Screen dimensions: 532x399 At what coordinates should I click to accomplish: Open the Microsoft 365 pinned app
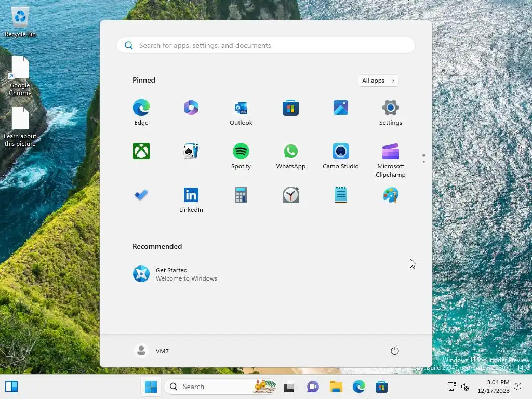tap(191, 108)
